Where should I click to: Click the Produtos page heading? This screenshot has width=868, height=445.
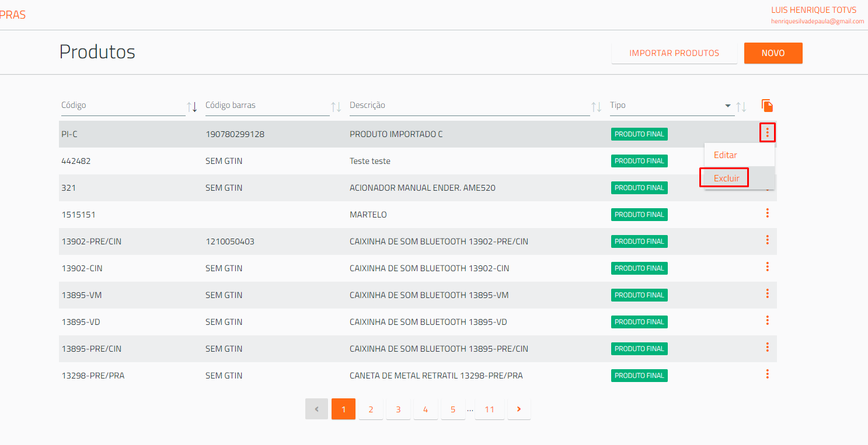point(97,52)
